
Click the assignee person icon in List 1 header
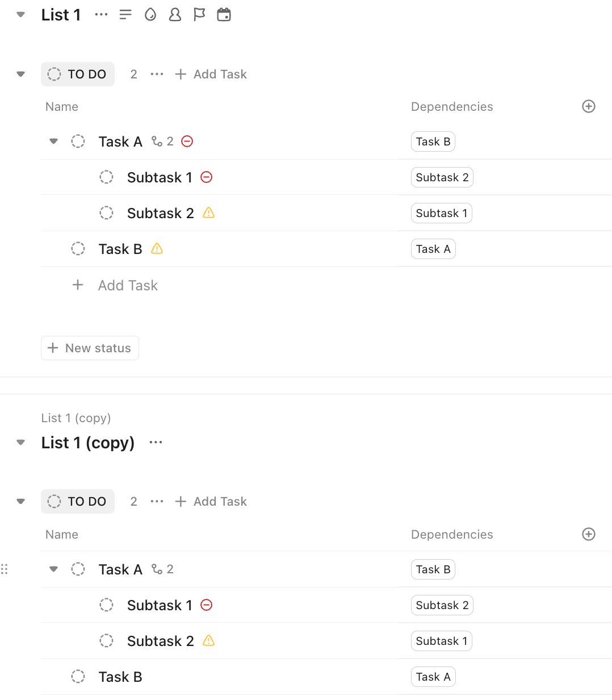point(175,15)
